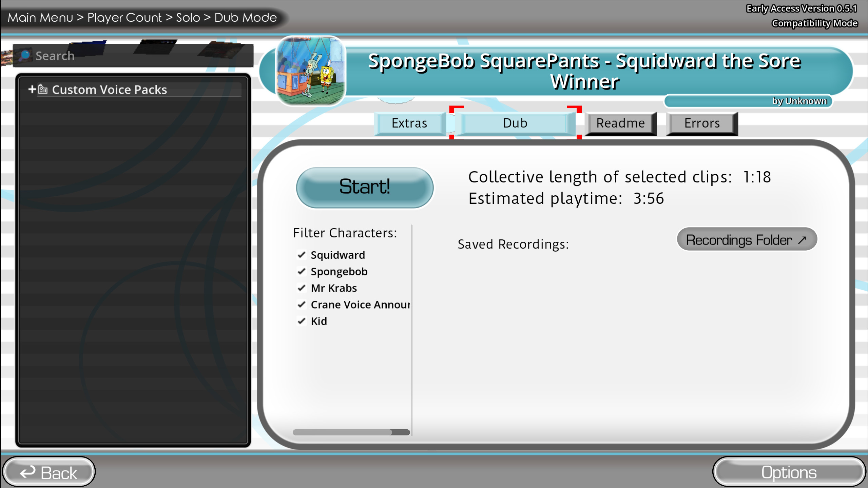868x488 pixels.
Task: Toggle the Mr Krabs checkbox
Action: pos(301,288)
